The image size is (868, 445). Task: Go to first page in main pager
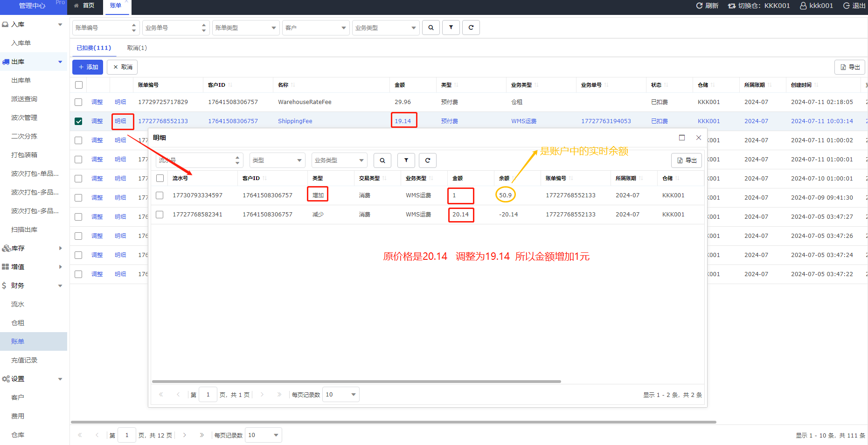[x=80, y=435]
